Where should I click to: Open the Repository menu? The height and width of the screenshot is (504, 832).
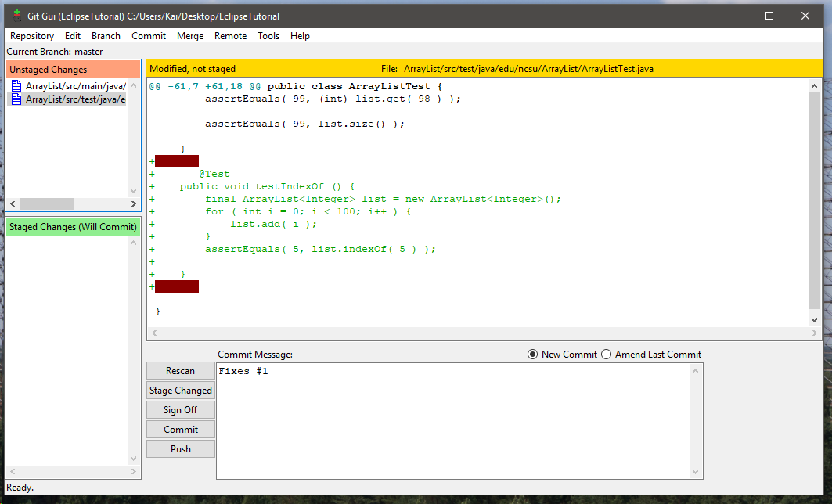point(32,36)
